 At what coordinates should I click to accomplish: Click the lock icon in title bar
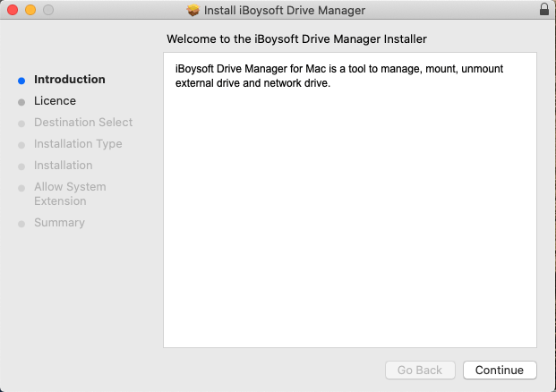click(x=544, y=9)
